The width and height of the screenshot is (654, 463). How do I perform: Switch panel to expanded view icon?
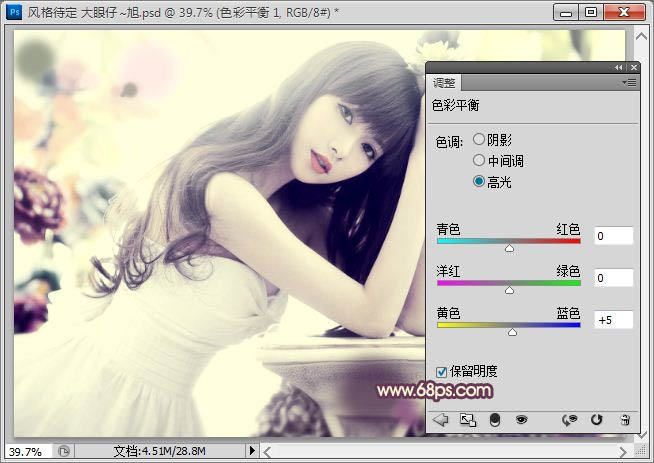click(467, 420)
